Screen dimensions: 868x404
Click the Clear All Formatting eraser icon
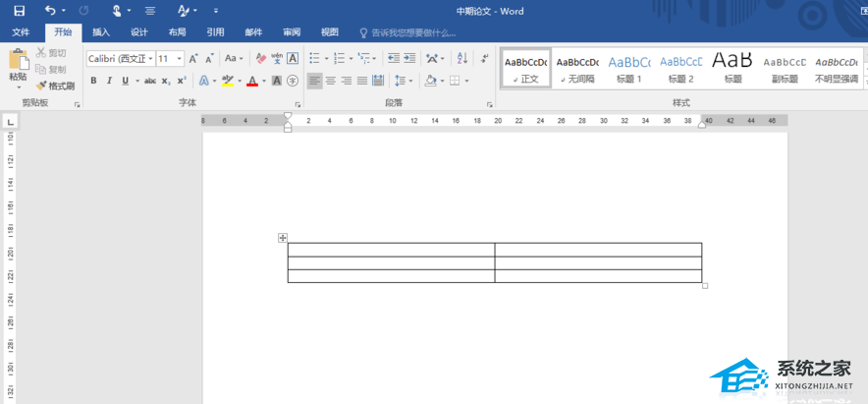click(261, 59)
